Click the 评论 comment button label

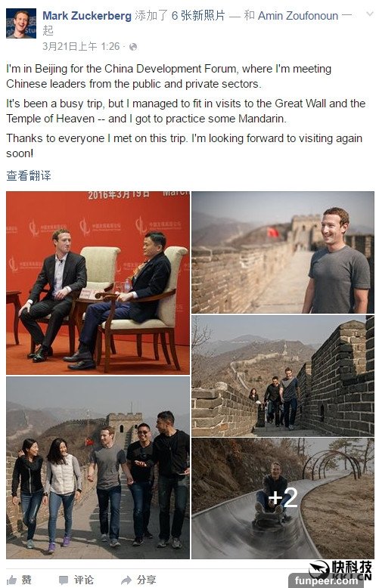tap(83, 580)
